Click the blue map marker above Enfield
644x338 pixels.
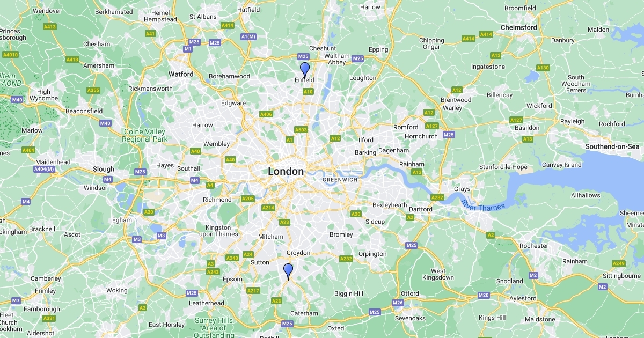coord(305,70)
